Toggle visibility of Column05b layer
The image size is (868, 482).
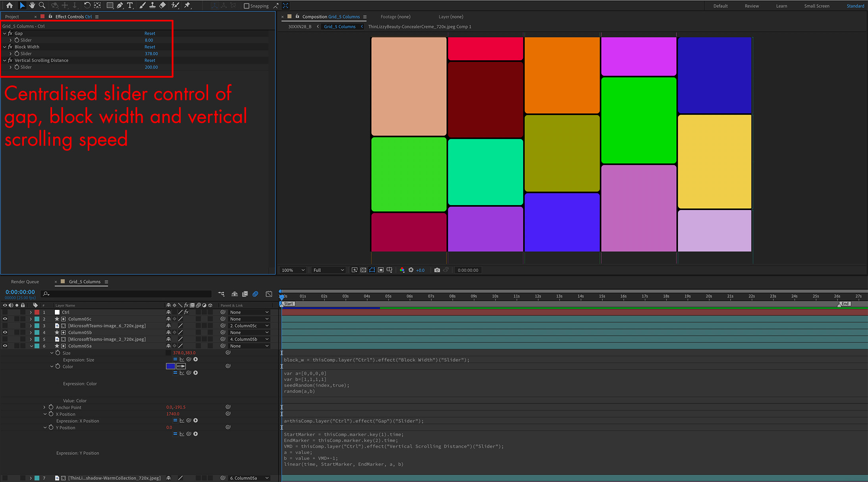pyautogui.click(x=5, y=332)
